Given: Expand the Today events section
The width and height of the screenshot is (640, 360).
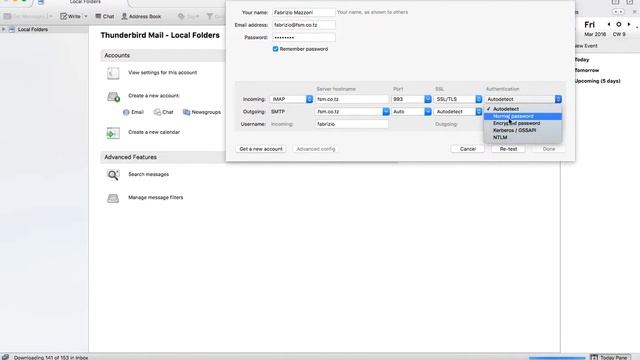Looking at the screenshot, I should click(582, 60).
